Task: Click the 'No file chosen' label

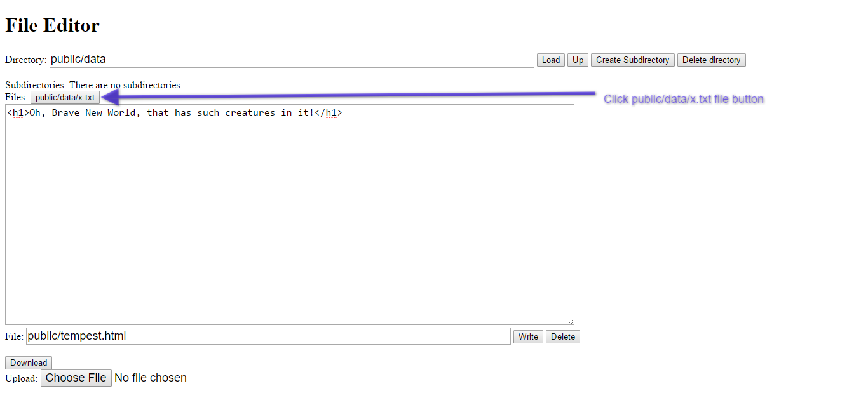Action: [151, 378]
